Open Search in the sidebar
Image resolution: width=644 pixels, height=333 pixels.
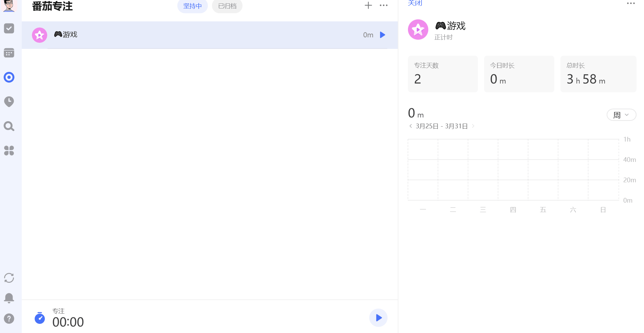point(9,126)
